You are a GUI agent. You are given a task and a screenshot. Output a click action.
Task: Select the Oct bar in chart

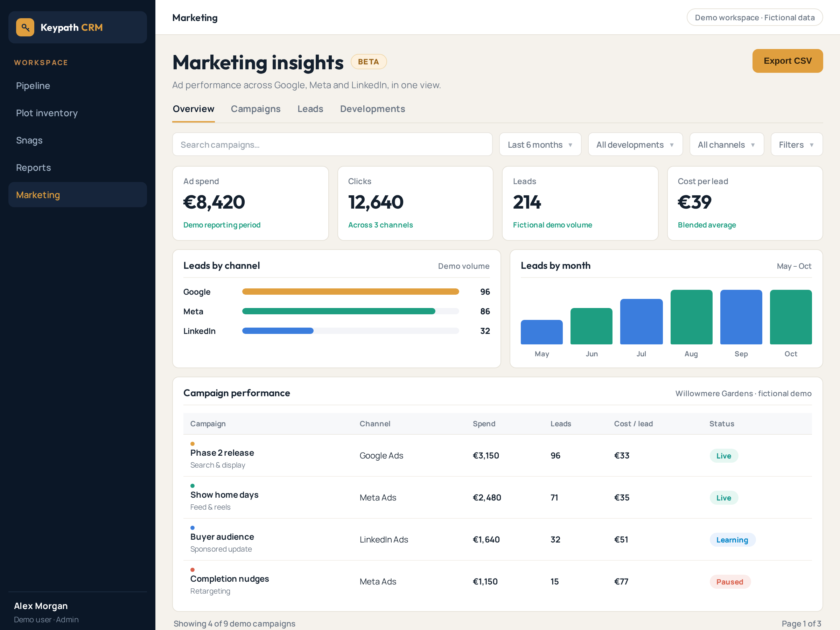[791, 317]
